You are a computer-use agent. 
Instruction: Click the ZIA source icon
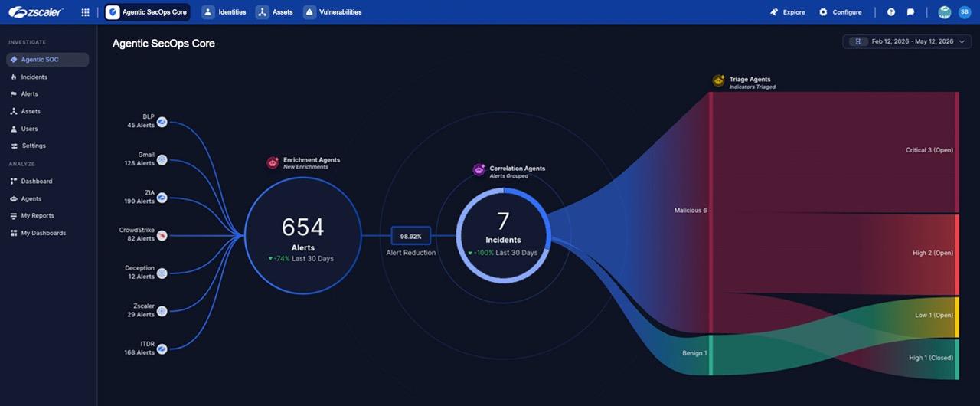(162, 198)
